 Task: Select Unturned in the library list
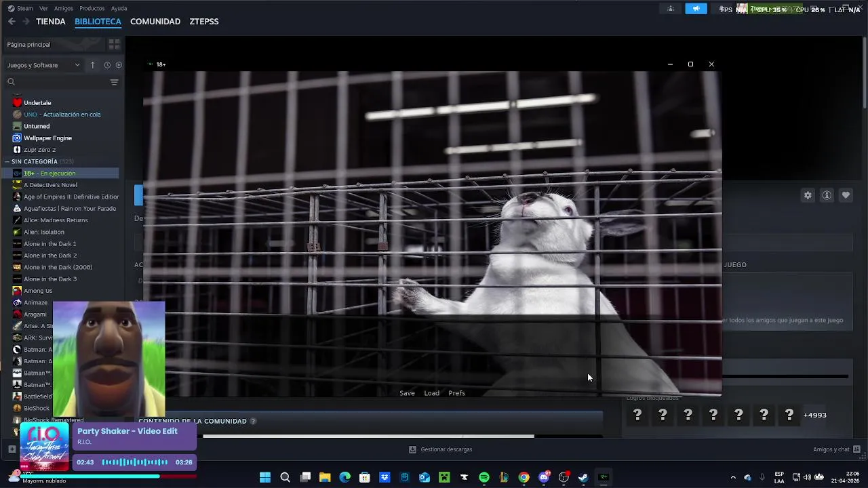(x=37, y=126)
